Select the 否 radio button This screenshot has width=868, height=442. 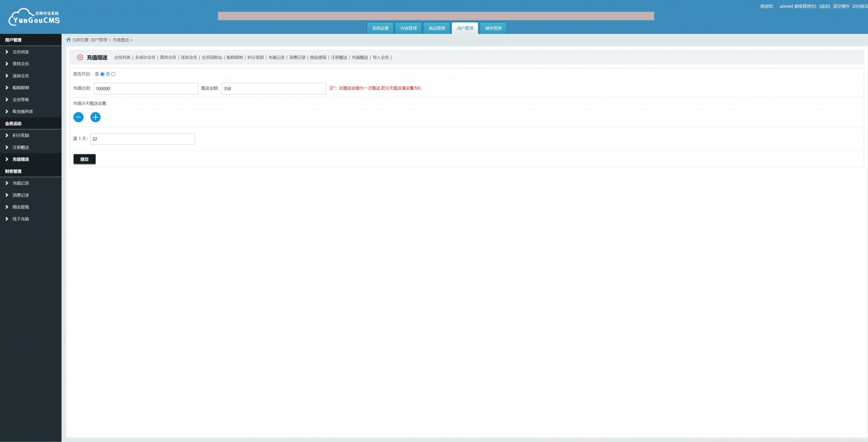pos(113,74)
